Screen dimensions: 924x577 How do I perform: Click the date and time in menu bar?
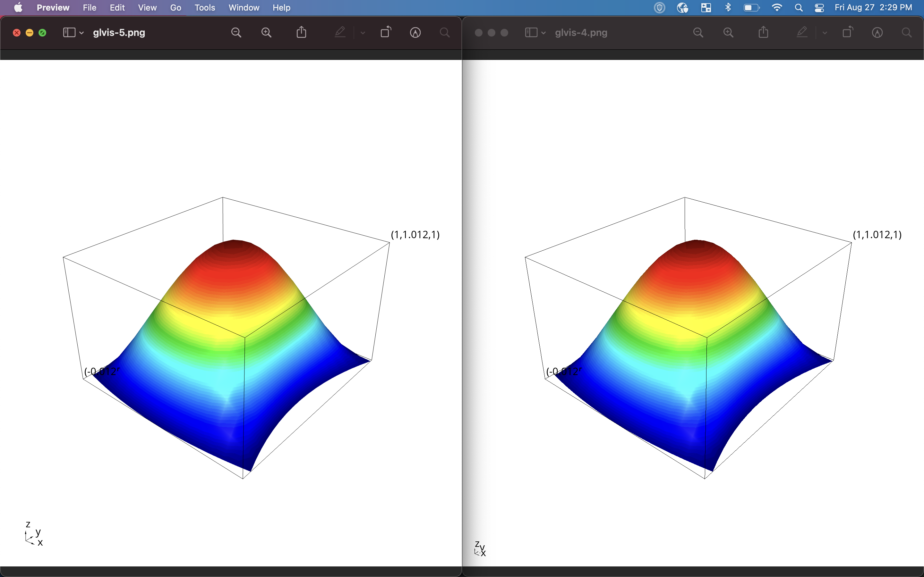pyautogui.click(x=873, y=8)
